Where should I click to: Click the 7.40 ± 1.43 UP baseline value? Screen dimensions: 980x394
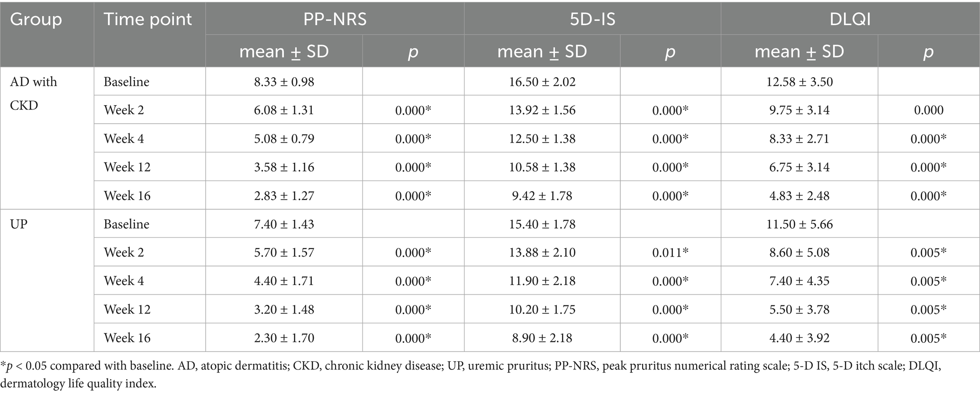click(284, 224)
